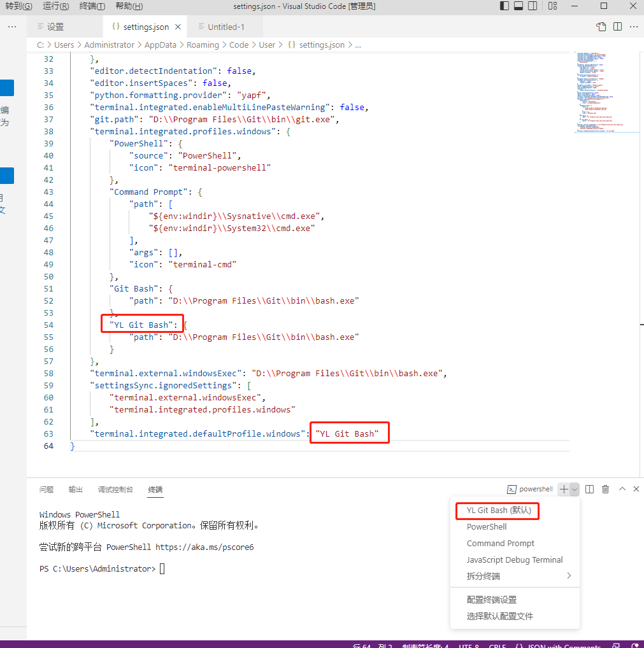Click 行 64 cursor position status item
The height and width of the screenshot is (648, 644).
tap(373, 645)
